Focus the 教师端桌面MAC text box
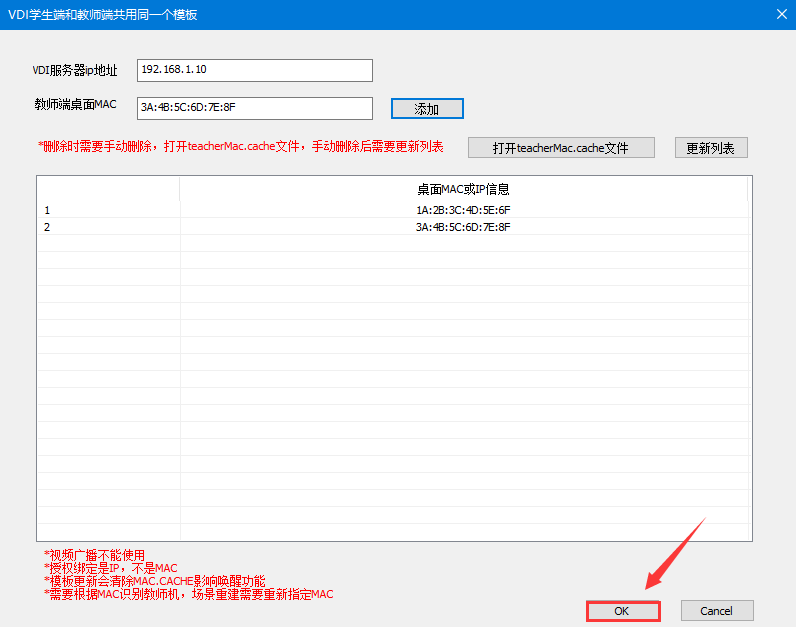The image size is (796, 627). point(254,108)
